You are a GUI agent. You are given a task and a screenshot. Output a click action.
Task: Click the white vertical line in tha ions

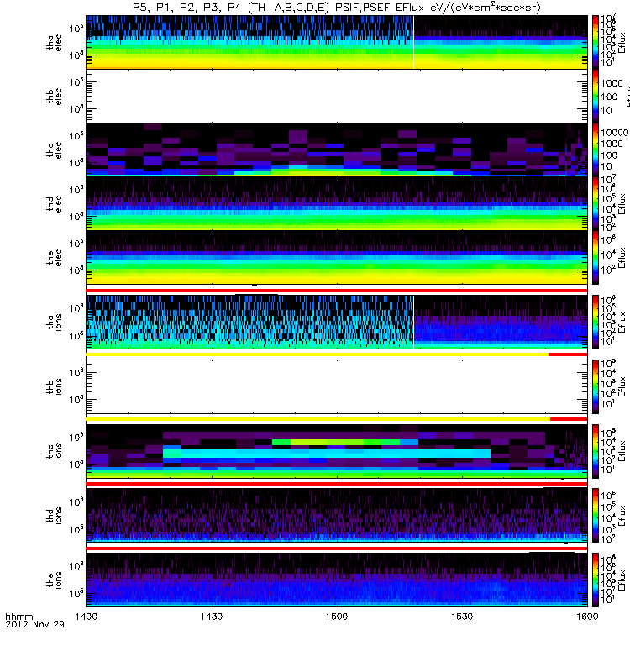coord(413,322)
